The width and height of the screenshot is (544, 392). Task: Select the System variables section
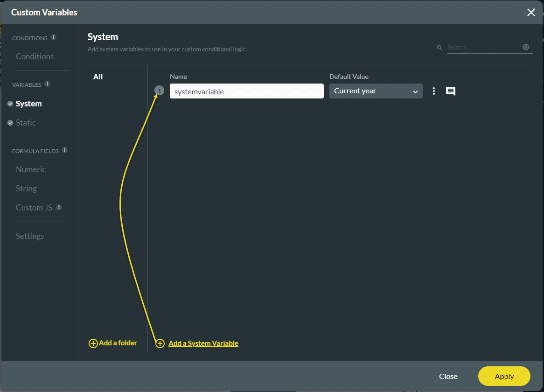tap(28, 104)
